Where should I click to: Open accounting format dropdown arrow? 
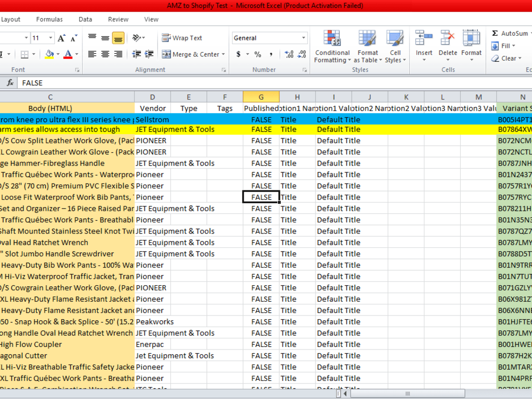(247, 54)
